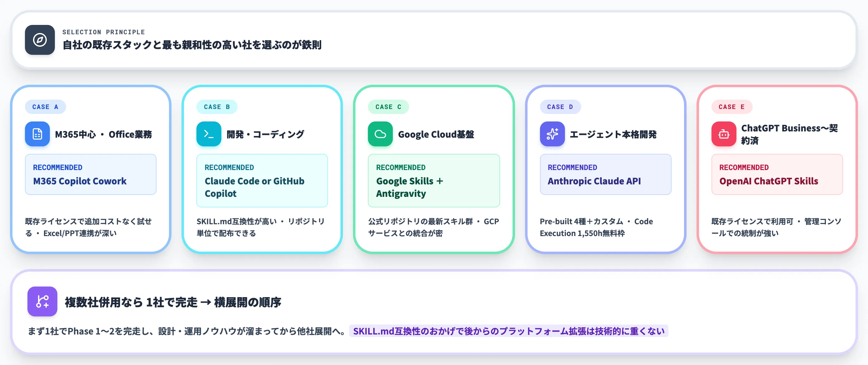Viewport: 868px width, 365px height.
Task: Click the purple git-branch icon for 複数社併用なら
Action: click(42, 301)
